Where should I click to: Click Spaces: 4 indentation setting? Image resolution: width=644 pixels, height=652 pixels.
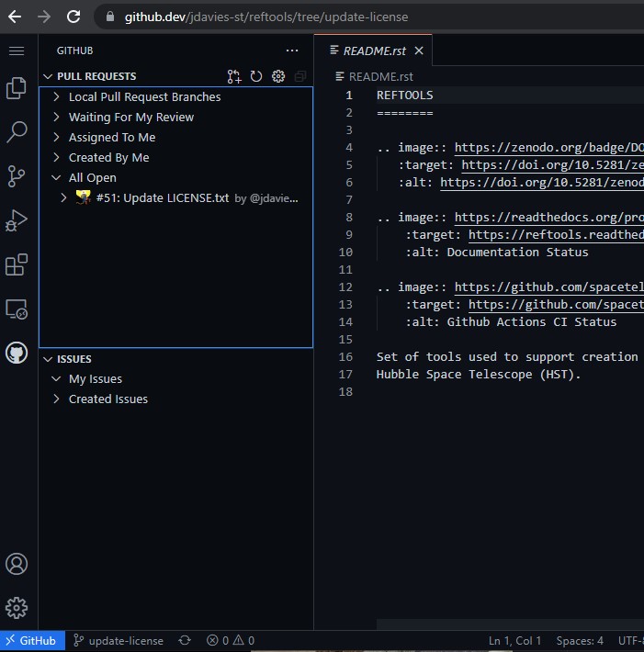(580, 640)
